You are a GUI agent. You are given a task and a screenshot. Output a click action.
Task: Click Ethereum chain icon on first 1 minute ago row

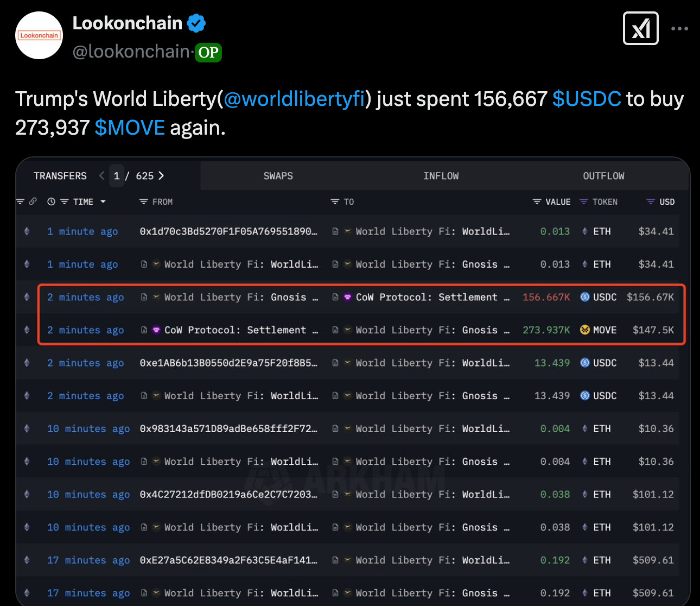pos(27,231)
